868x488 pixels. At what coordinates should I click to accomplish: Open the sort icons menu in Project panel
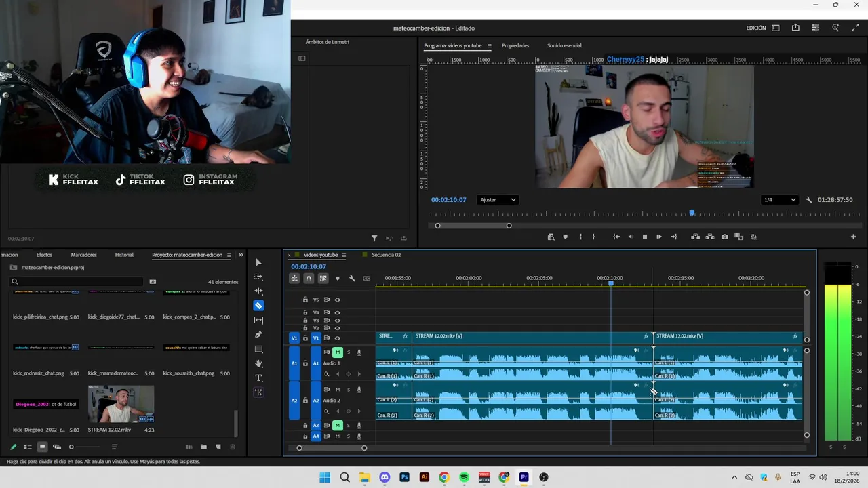coord(115,447)
